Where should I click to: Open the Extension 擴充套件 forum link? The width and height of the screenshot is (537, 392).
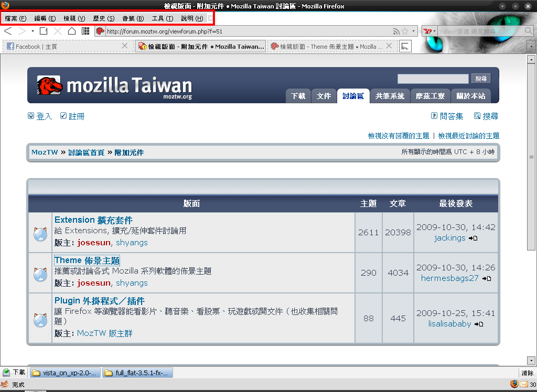pos(93,220)
